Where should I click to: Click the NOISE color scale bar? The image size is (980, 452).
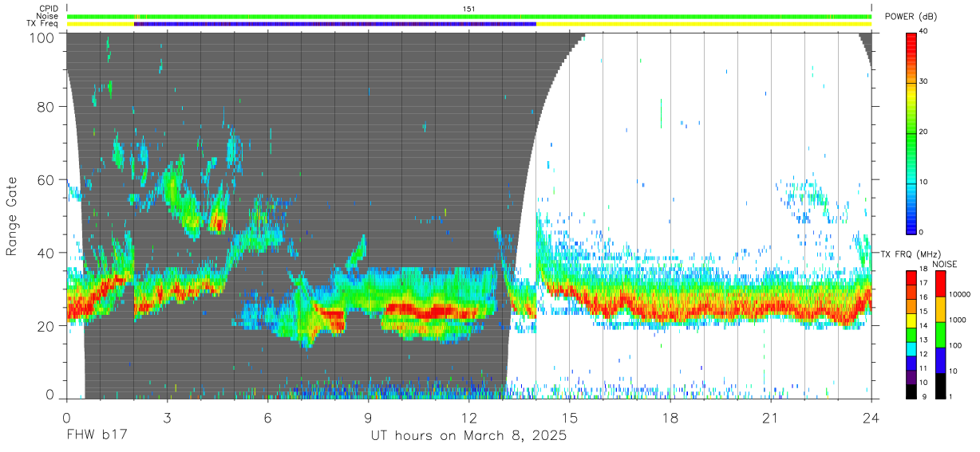(x=939, y=333)
